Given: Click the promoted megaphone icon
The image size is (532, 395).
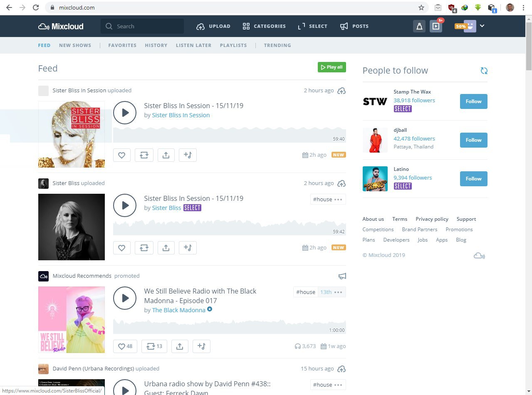Looking at the screenshot, I should tap(342, 276).
